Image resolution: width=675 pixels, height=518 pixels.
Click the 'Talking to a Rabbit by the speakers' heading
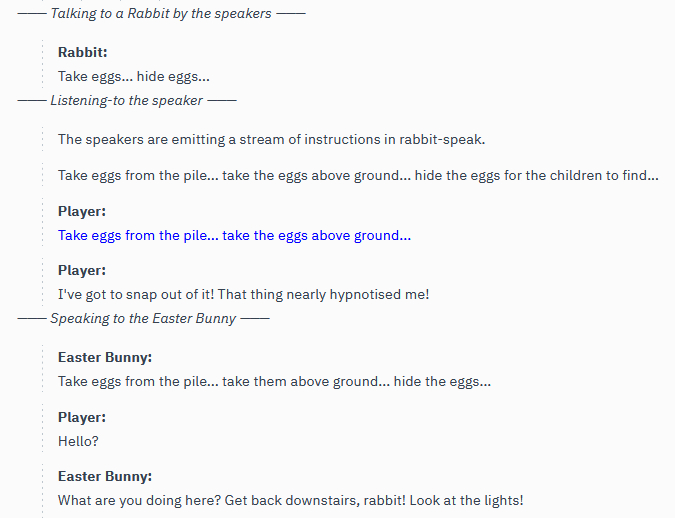[x=161, y=13]
